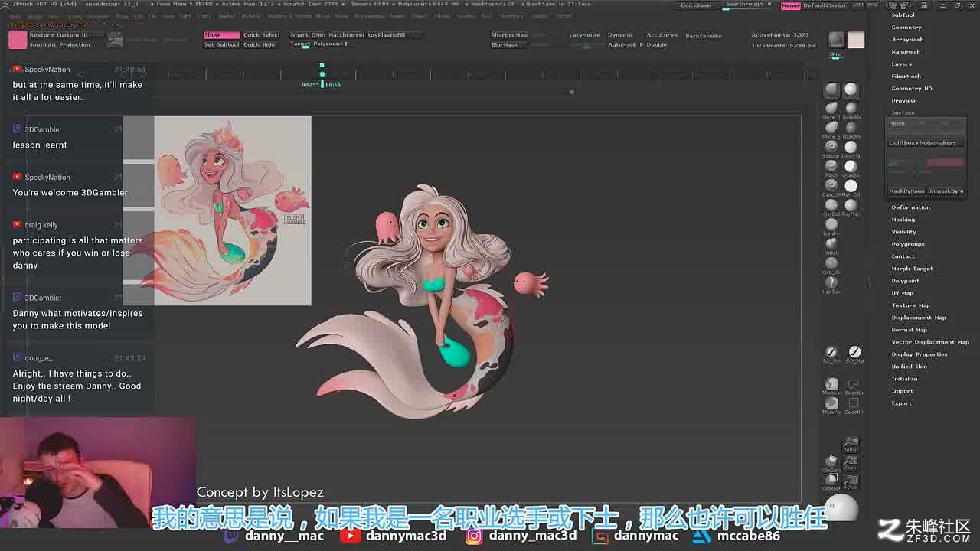
Task: Adjust the See-through slider
Action: (748, 5)
